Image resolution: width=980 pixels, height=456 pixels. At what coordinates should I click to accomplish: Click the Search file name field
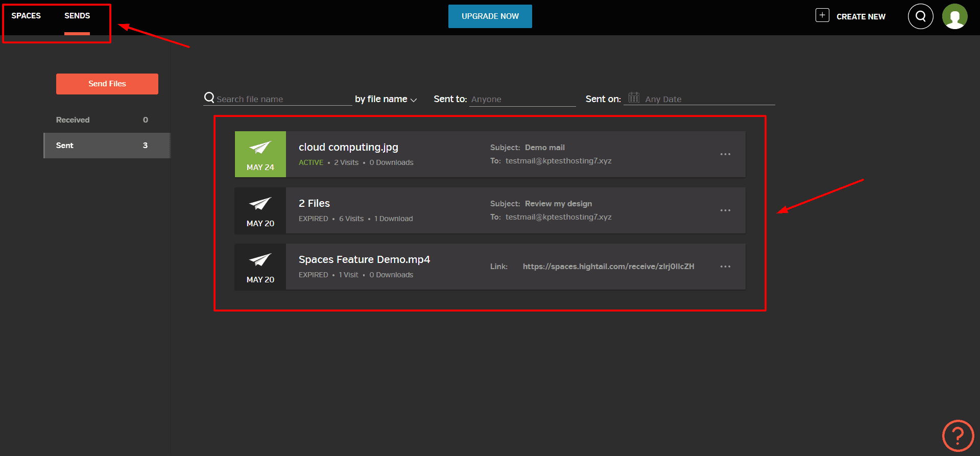[x=282, y=99]
